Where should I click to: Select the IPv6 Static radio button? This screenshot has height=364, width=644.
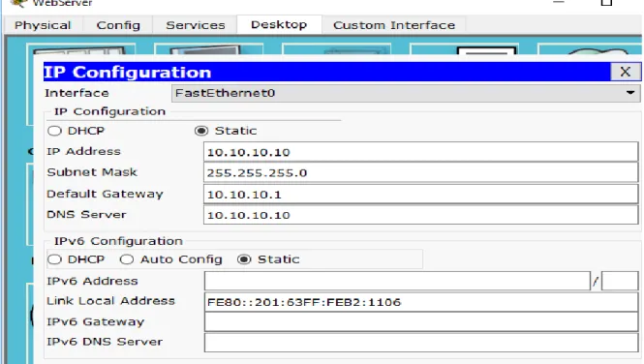coord(244,259)
